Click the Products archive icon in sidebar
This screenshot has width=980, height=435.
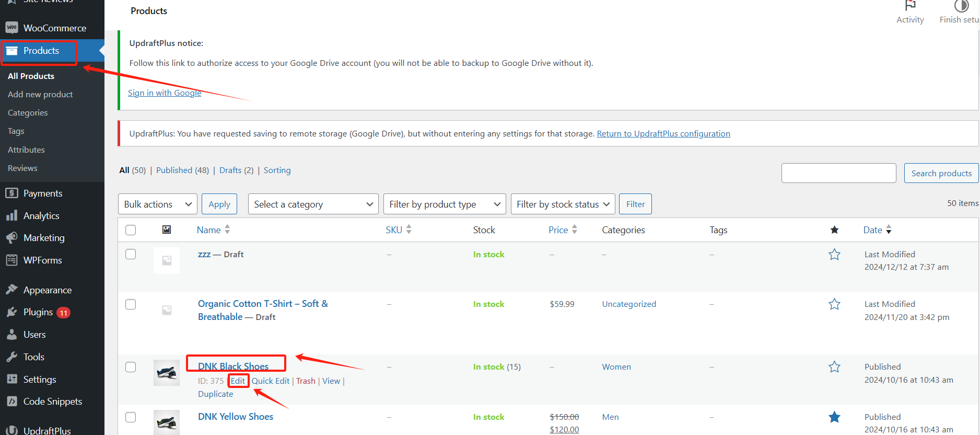tap(11, 51)
